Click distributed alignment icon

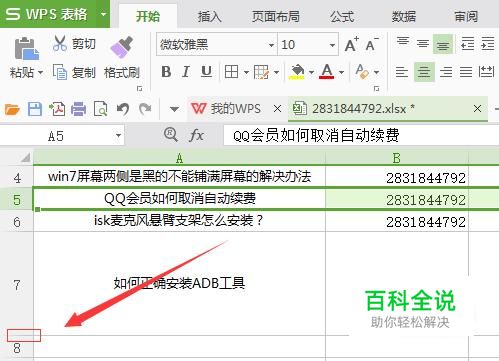click(x=486, y=72)
